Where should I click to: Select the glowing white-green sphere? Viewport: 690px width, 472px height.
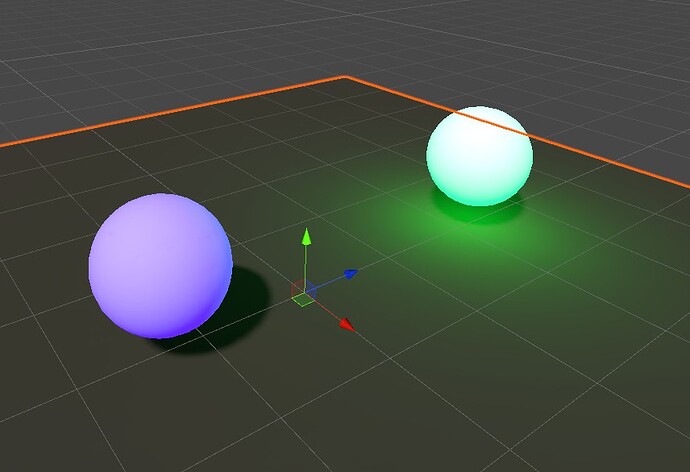pos(480,156)
